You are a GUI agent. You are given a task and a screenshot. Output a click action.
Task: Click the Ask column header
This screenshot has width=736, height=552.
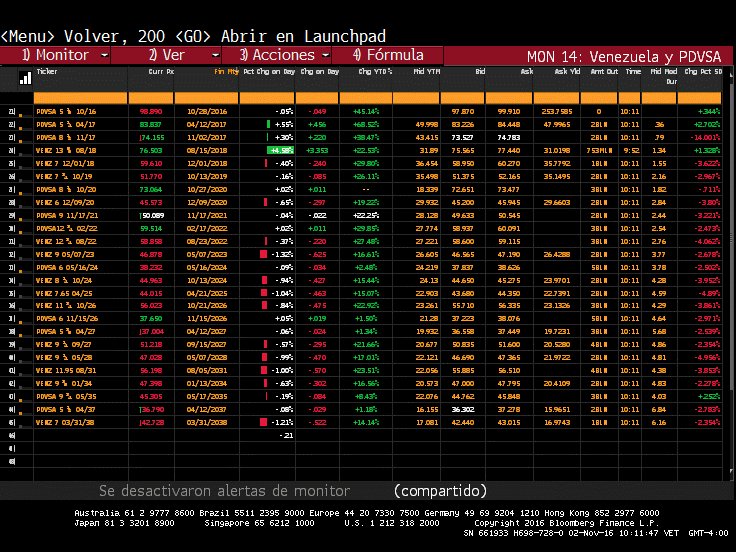pyautogui.click(x=527, y=71)
